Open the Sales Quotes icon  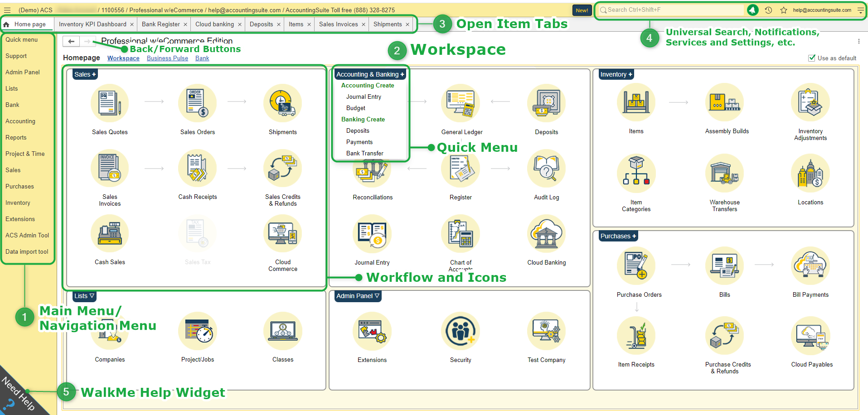(x=110, y=104)
